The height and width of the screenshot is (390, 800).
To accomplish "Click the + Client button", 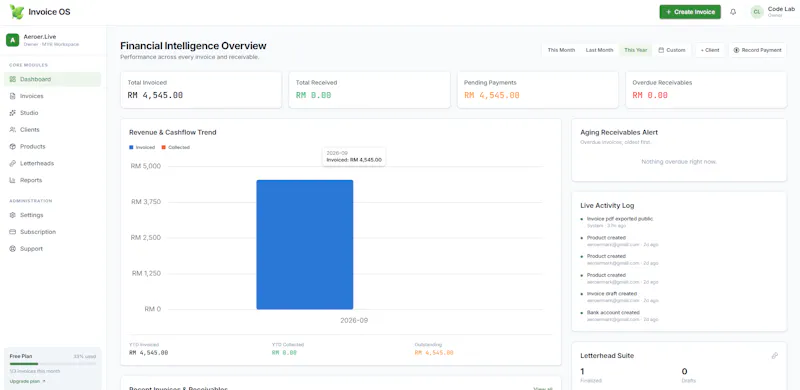I will click(x=710, y=50).
